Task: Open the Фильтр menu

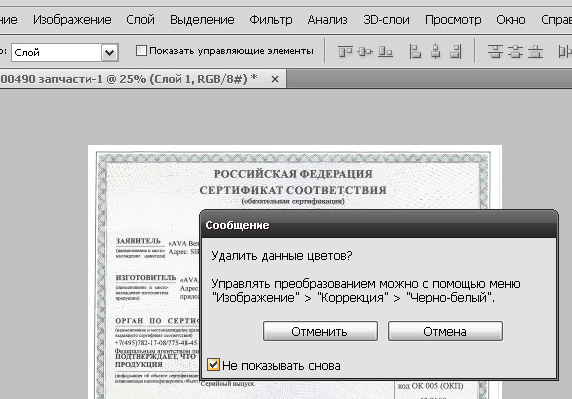Action: [x=271, y=20]
